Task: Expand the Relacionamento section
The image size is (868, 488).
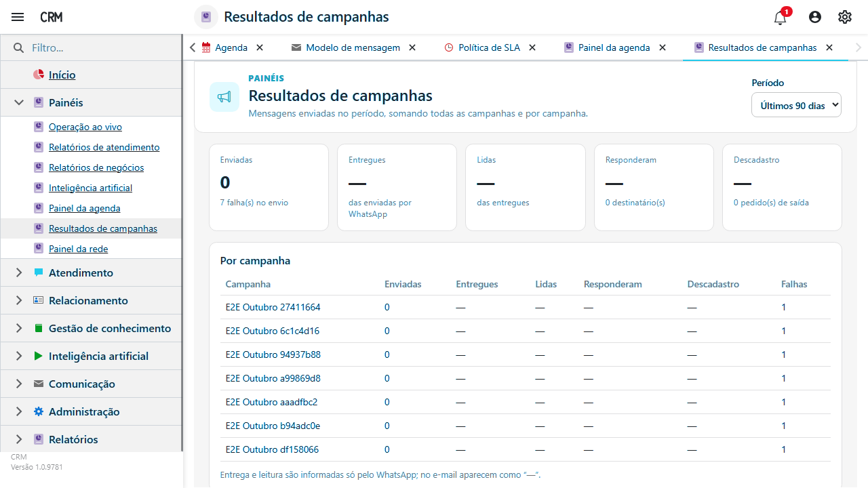Action: (x=19, y=300)
